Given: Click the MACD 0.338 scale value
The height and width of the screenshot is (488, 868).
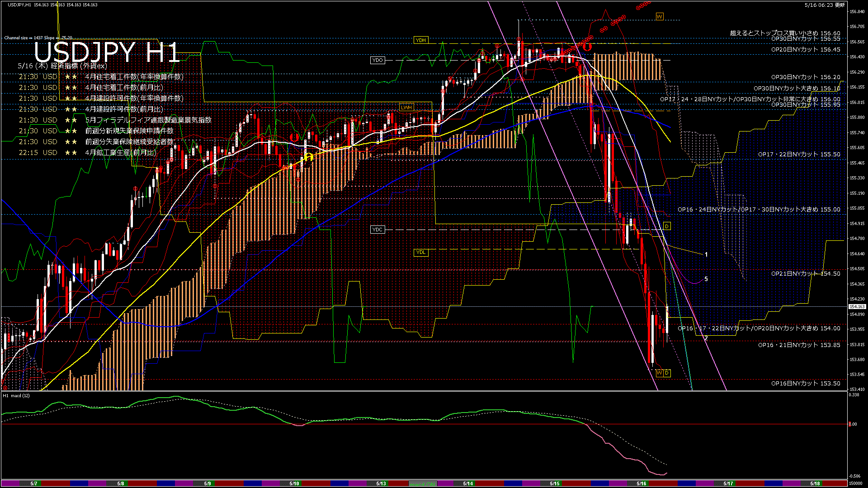Looking at the screenshot, I should pos(854,395).
